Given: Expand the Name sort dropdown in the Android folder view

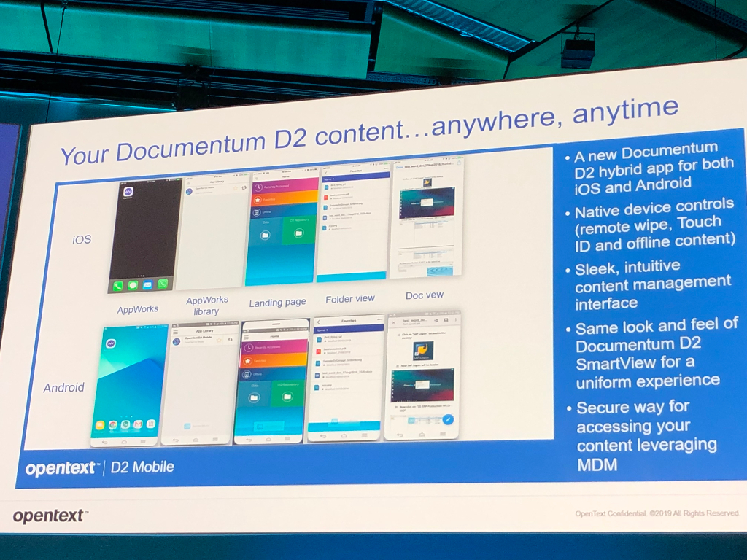Looking at the screenshot, I should (323, 330).
